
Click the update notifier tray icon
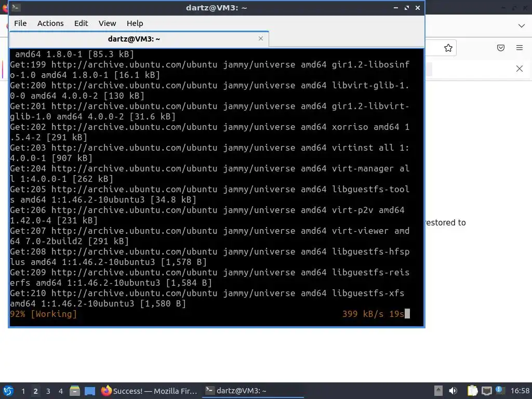(500, 390)
